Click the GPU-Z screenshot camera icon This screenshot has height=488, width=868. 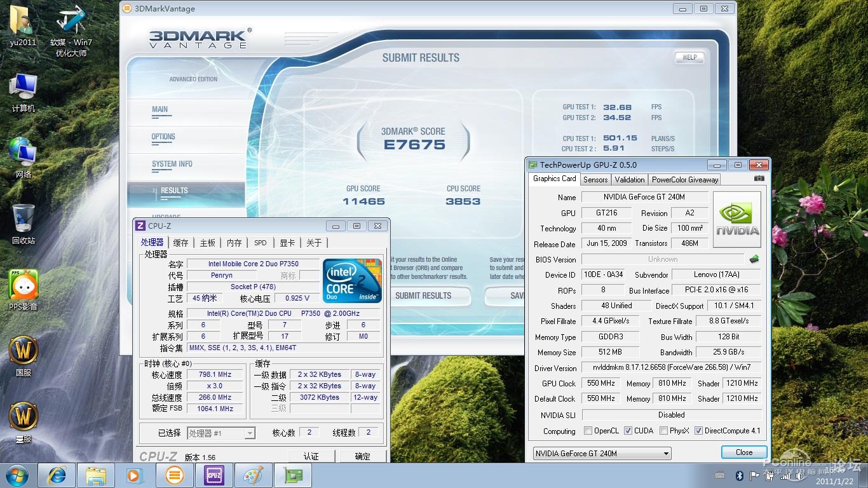759,179
